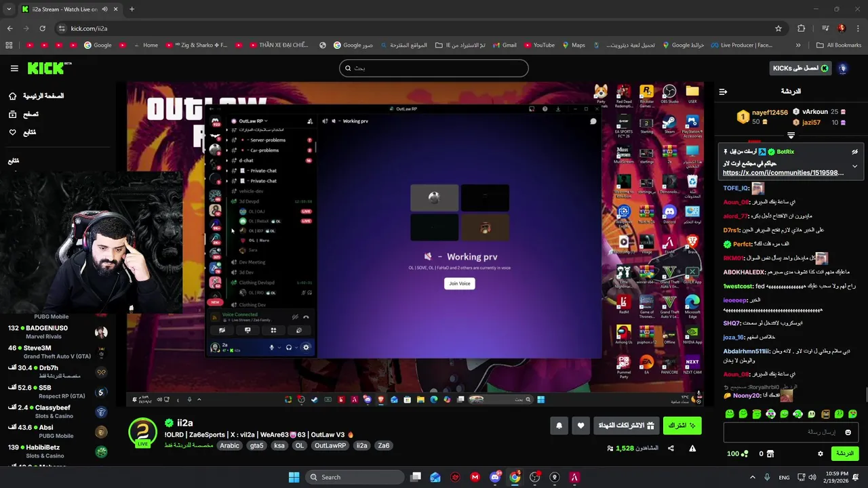Click the Windows taskbar Search box
Screen dimensions: 868x488
pyautogui.click(x=355, y=477)
